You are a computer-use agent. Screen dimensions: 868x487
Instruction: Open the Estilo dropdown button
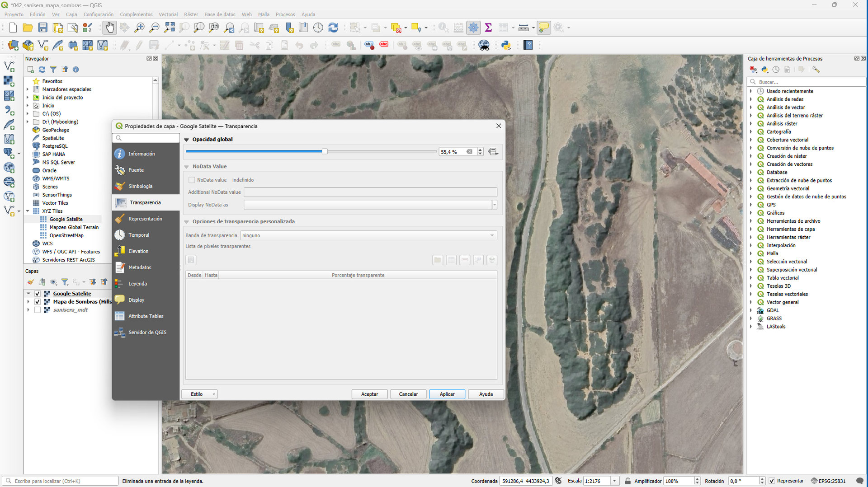(x=199, y=394)
